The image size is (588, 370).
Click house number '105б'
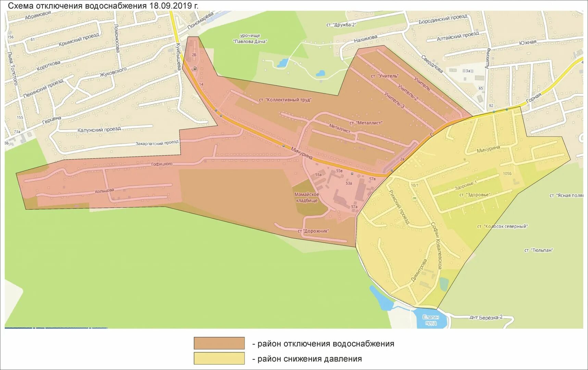coord(507,174)
